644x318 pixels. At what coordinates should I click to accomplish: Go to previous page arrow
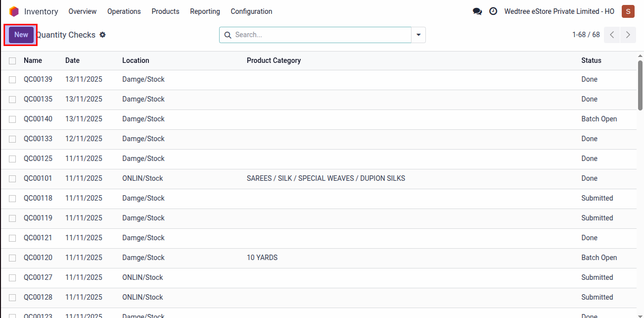(612, 35)
